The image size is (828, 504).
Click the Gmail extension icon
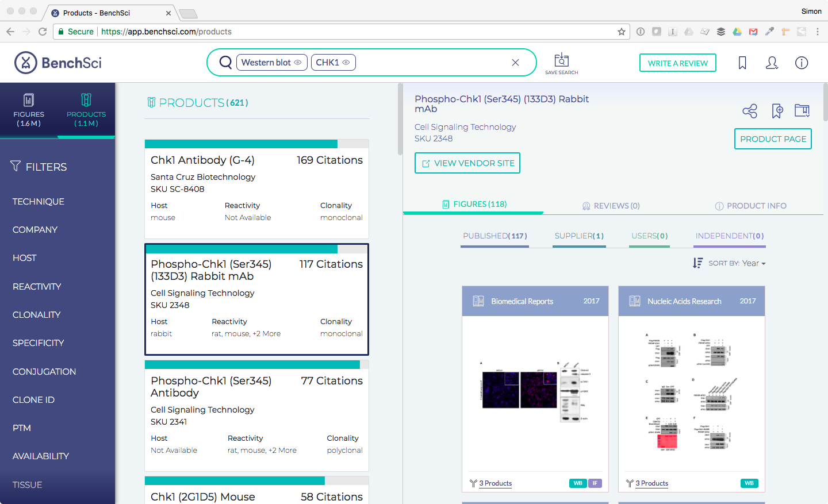pos(753,32)
